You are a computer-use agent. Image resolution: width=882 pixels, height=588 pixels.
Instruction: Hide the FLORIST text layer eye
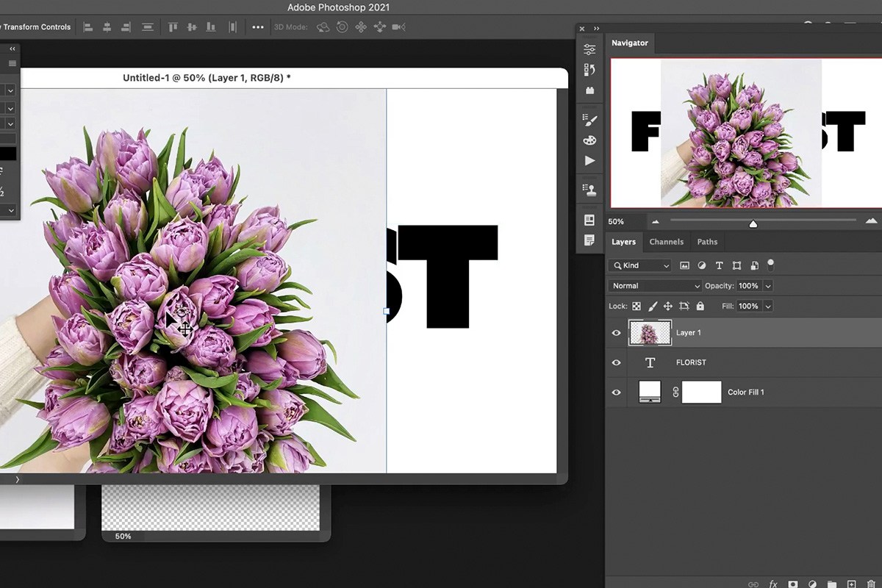pos(617,362)
